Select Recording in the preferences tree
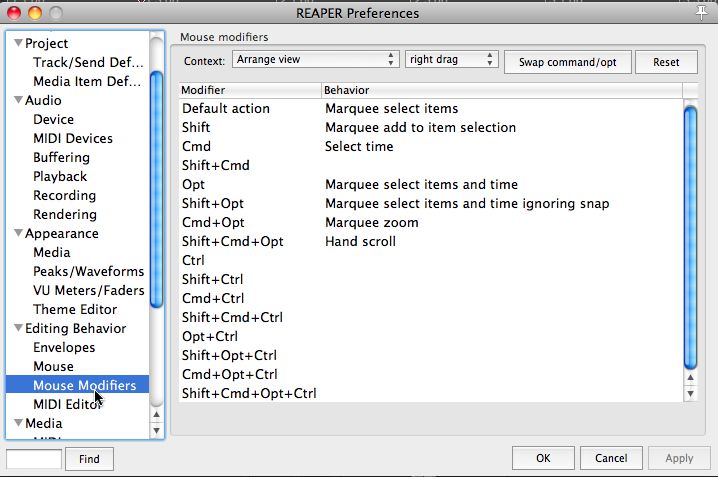Image resolution: width=718 pixels, height=477 pixels. tap(65, 195)
